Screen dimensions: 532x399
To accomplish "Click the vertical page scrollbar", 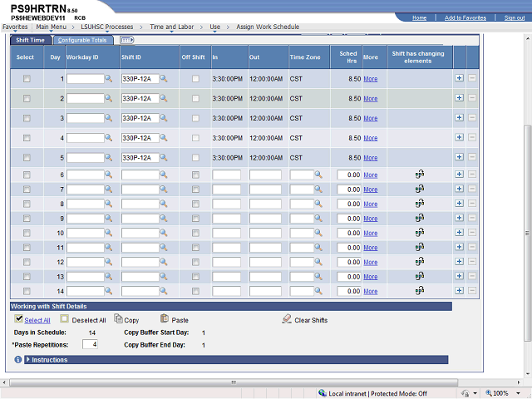I will click(x=527, y=233).
